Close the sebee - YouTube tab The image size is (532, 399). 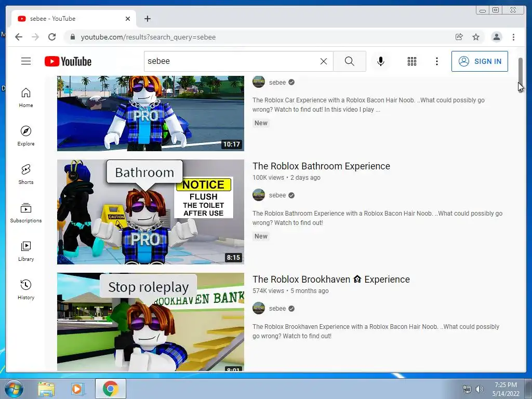point(128,19)
